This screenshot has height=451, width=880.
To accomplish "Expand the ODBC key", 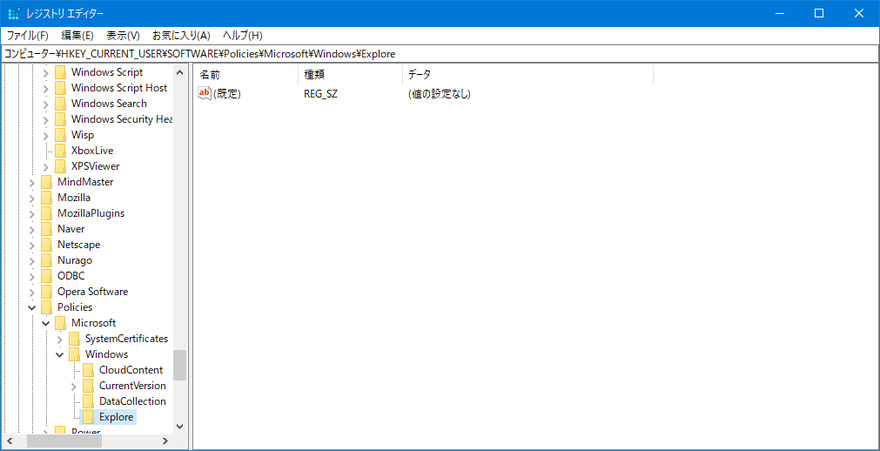I will (33, 277).
